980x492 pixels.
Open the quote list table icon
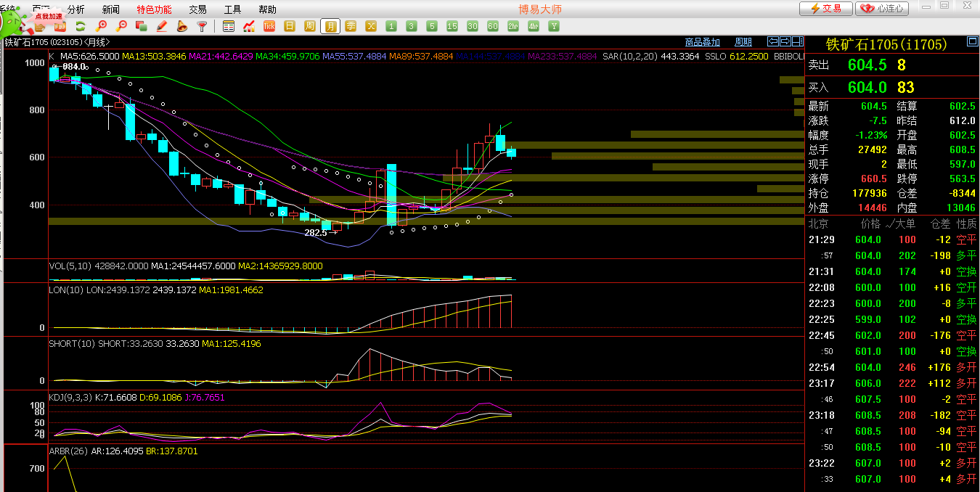point(229,26)
